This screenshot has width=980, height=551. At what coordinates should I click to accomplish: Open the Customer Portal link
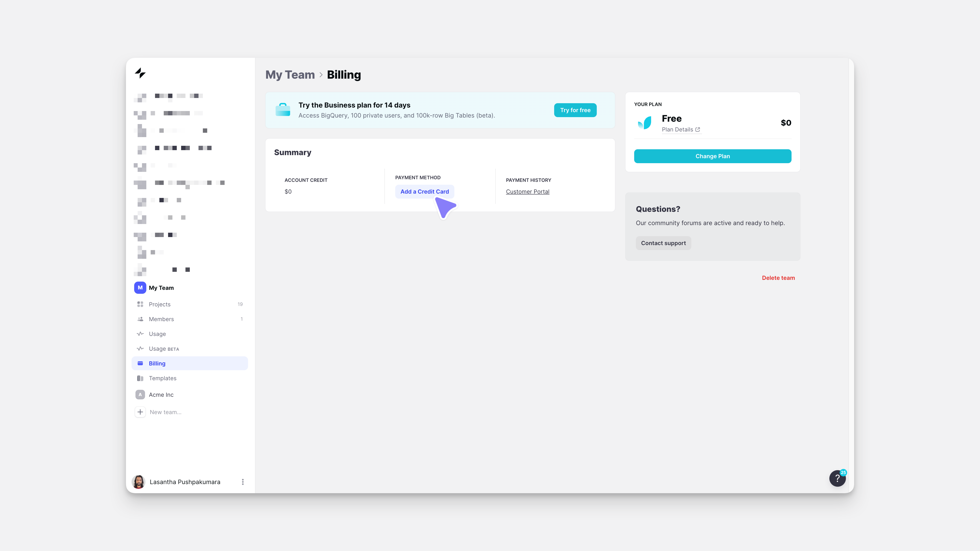[527, 191]
